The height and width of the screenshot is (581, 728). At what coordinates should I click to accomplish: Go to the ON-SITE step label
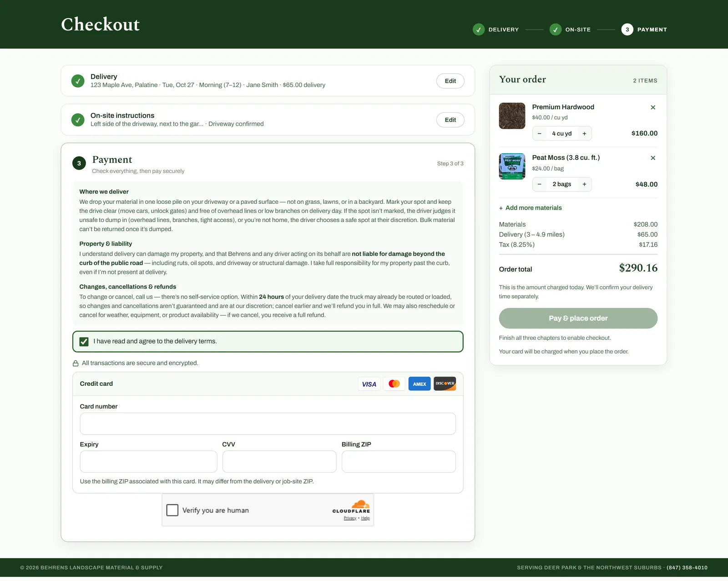pos(578,30)
